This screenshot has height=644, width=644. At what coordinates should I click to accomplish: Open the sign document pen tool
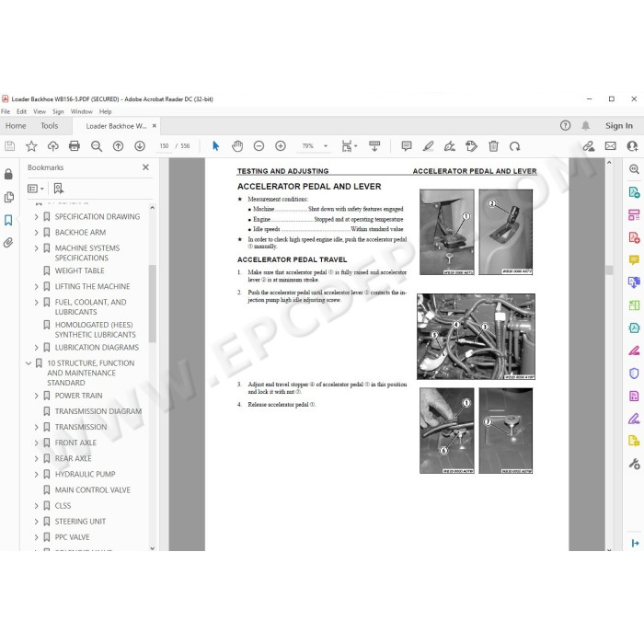point(450,145)
